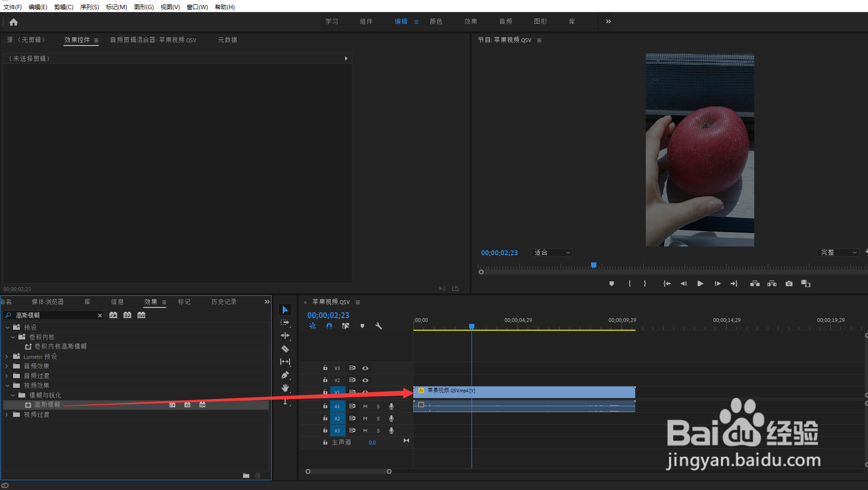
Task: Collapse the 预设 folder
Action: [8, 327]
